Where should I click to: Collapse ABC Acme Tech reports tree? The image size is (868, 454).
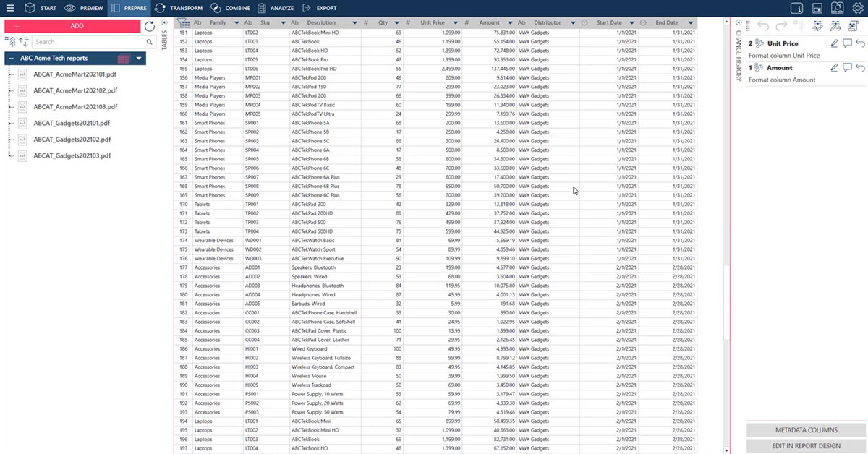click(x=9, y=58)
